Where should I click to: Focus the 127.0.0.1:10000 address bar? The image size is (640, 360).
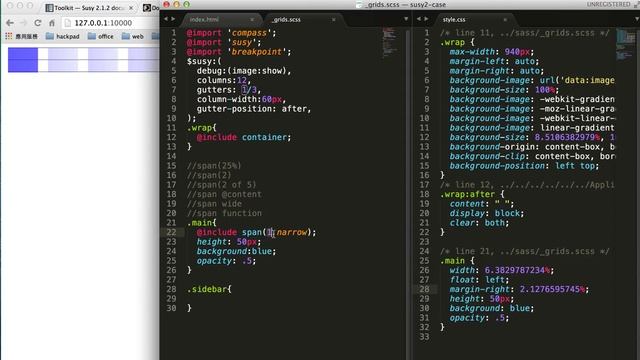110,23
